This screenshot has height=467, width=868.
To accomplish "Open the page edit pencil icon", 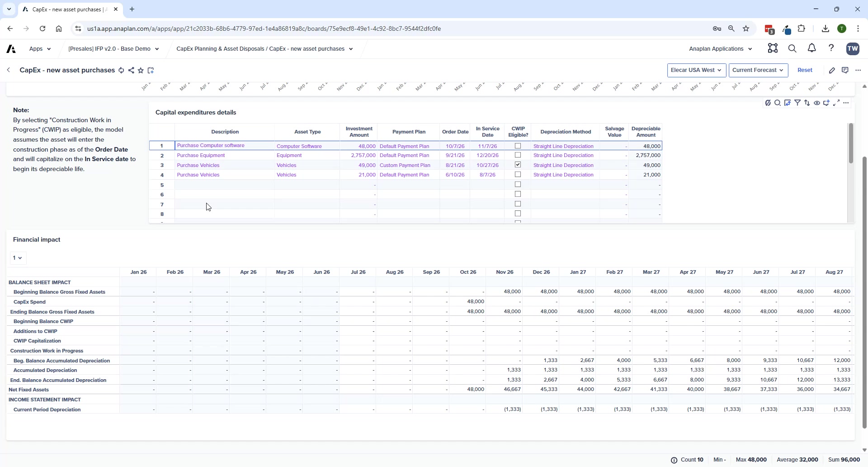I will coord(832,70).
